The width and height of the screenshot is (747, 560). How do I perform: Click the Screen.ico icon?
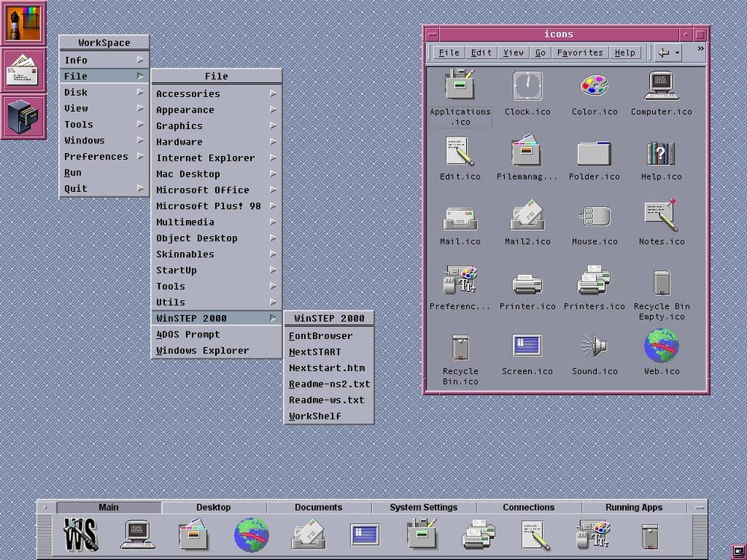[x=527, y=346]
